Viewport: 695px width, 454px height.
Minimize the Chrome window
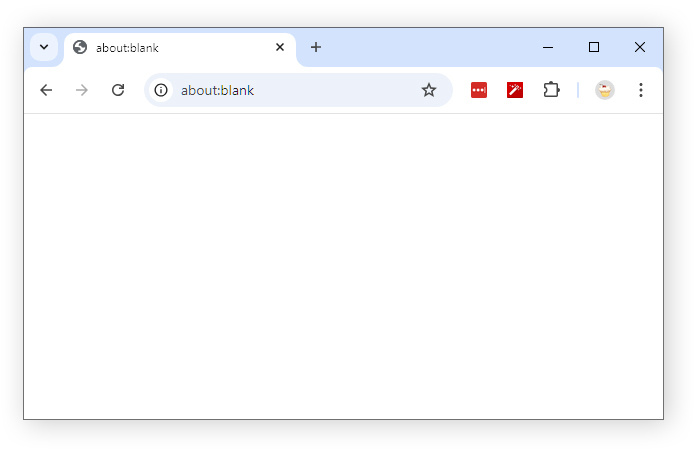point(548,47)
